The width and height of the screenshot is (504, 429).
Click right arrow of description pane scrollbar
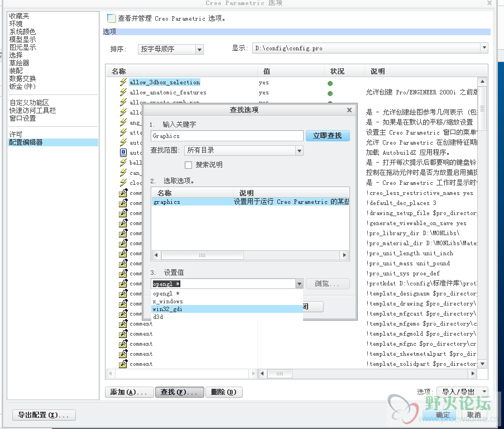[x=473, y=373]
